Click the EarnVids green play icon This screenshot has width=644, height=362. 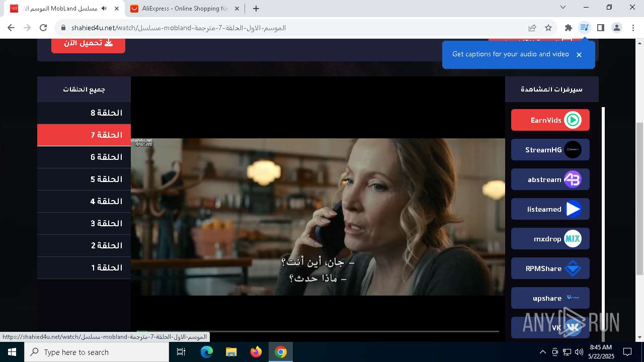click(573, 120)
